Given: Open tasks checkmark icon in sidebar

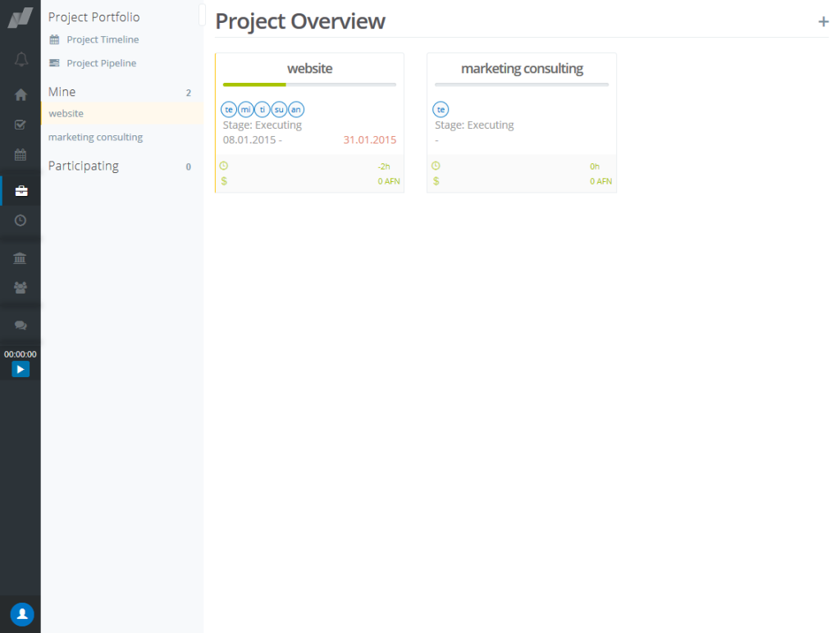Looking at the screenshot, I should pyautogui.click(x=21, y=125).
